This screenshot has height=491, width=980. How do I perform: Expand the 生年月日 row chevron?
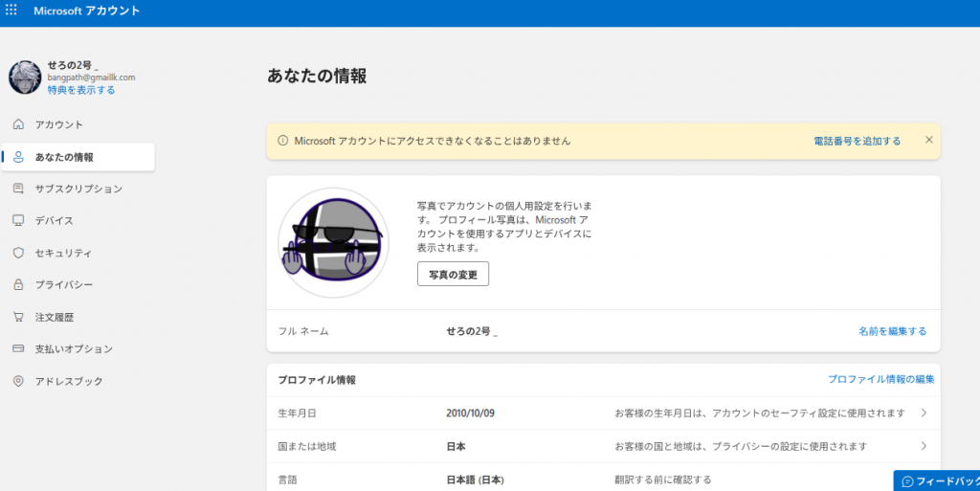pos(924,413)
